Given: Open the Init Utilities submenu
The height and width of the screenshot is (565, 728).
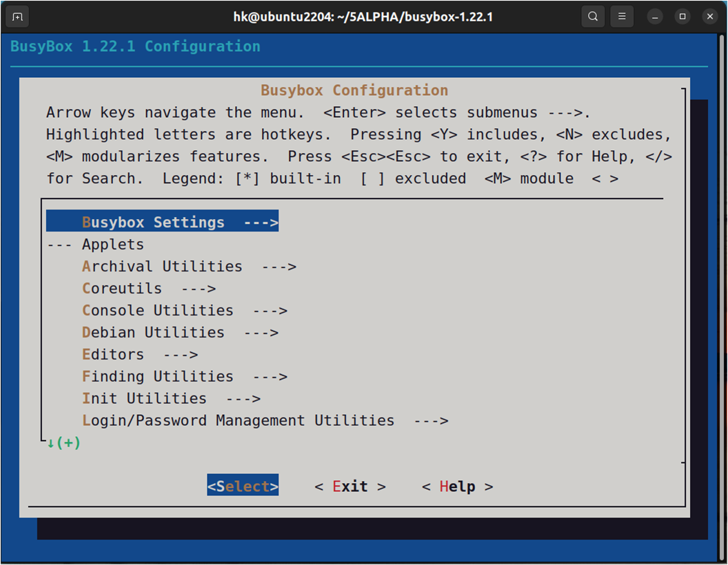Looking at the screenshot, I should [x=172, y=398].
